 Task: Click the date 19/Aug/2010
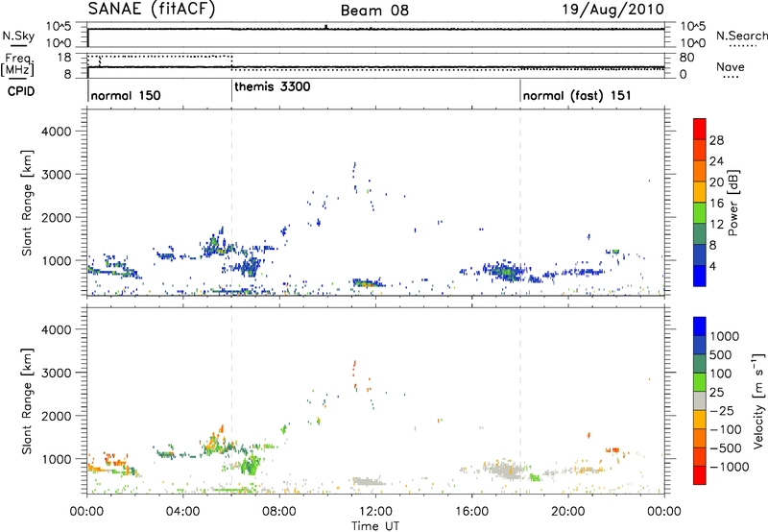click(x=612, y=9)
